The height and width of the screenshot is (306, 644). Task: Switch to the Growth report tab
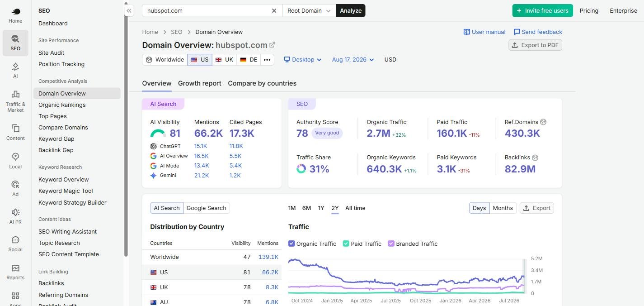[x=200, y=83]
